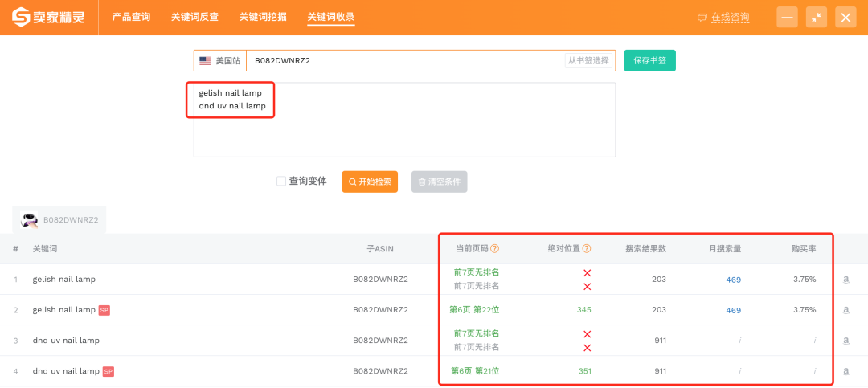Open the 美国站 marketplace selector
Screen dimensions: 868x388
(219, 61)
